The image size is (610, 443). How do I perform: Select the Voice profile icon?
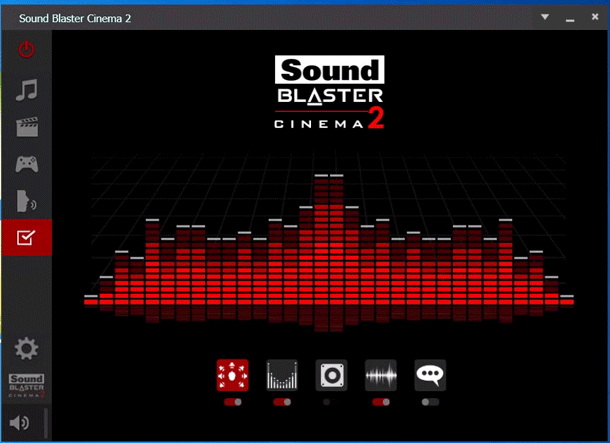[x=26, y=200]
